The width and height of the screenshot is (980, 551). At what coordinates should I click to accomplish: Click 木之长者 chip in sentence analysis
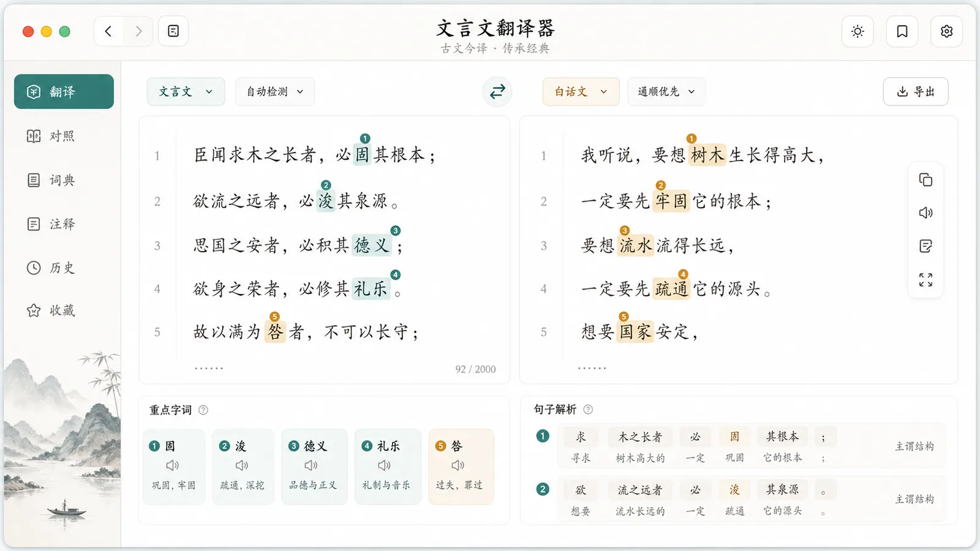tap(640, 437)
